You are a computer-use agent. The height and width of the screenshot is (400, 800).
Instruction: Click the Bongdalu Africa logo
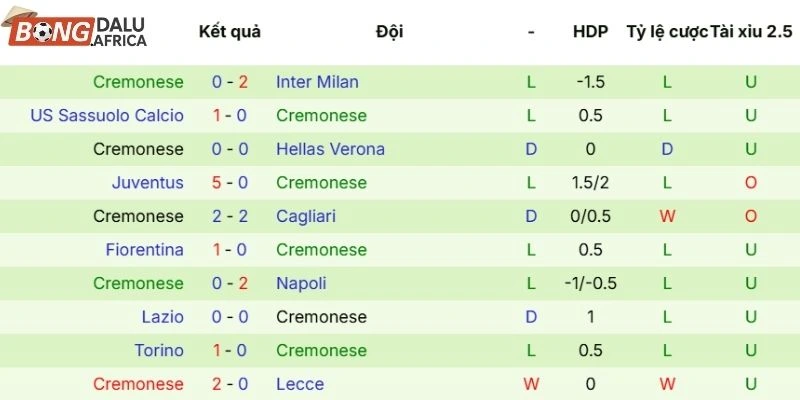coord(78,31)
